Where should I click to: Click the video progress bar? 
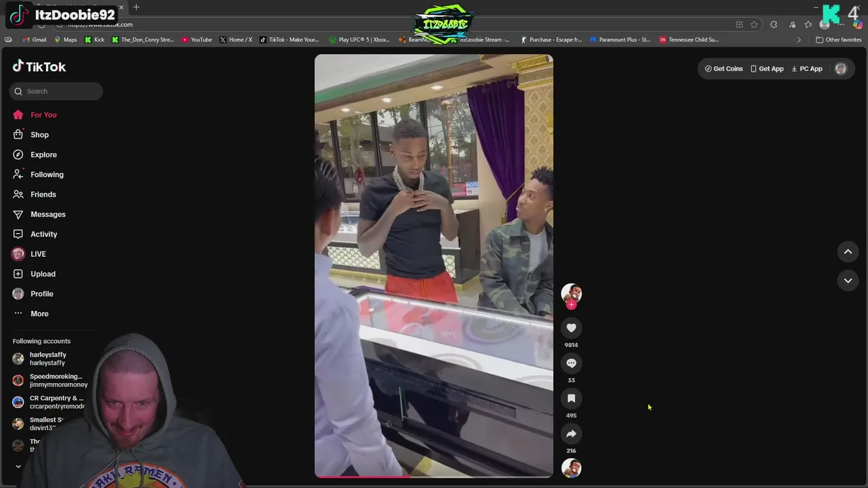(x=434, y=476)
